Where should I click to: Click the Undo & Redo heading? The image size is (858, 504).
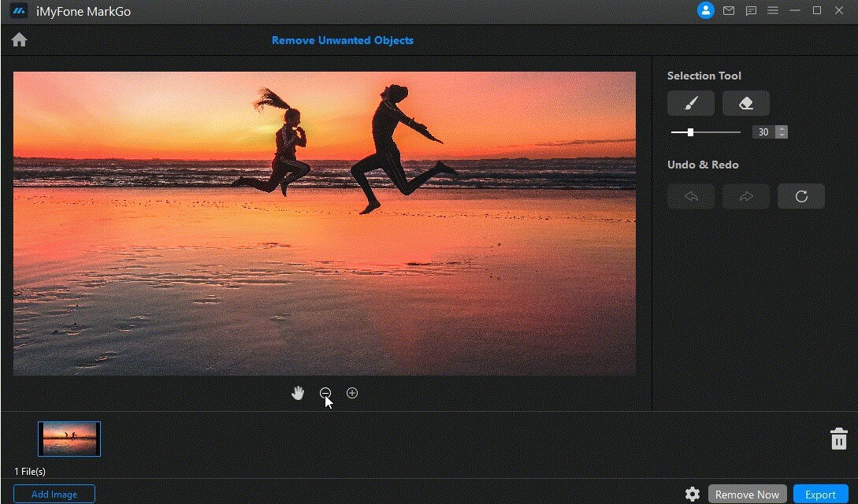pos(703,165)
